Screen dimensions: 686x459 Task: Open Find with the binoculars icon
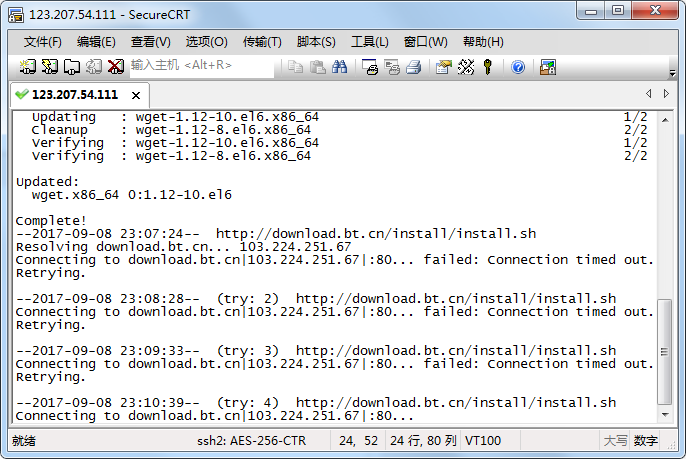(x=340, y=67)
